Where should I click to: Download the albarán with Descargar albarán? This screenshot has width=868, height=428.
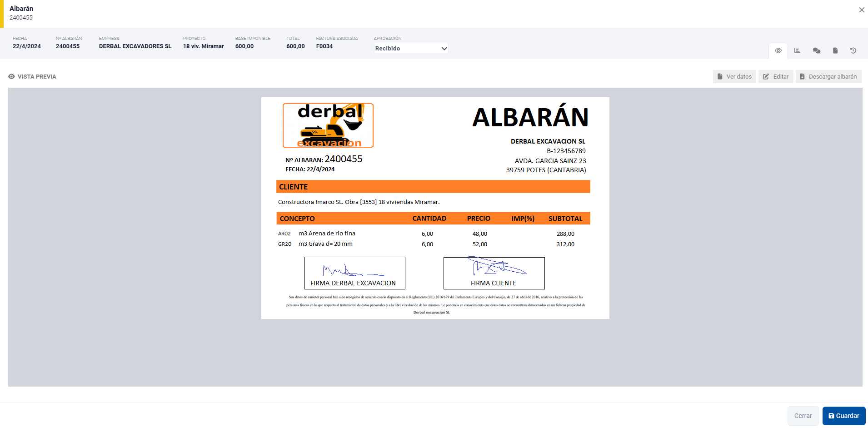click(x=828, y=76)
